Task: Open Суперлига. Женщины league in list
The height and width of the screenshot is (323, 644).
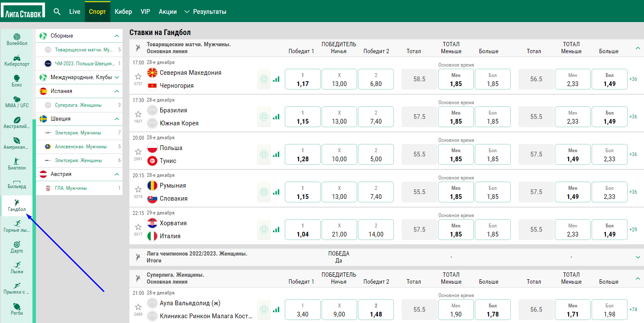Action: [79, 105]
